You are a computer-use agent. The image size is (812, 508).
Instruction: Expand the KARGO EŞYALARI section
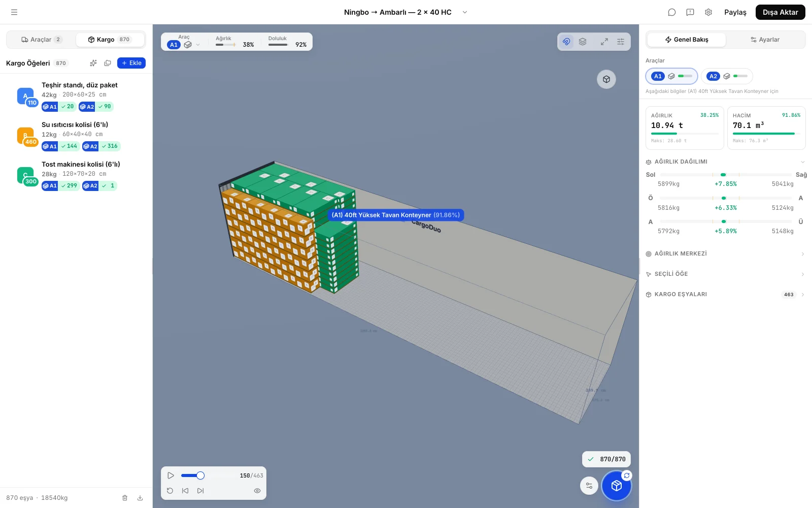[725, 294]
